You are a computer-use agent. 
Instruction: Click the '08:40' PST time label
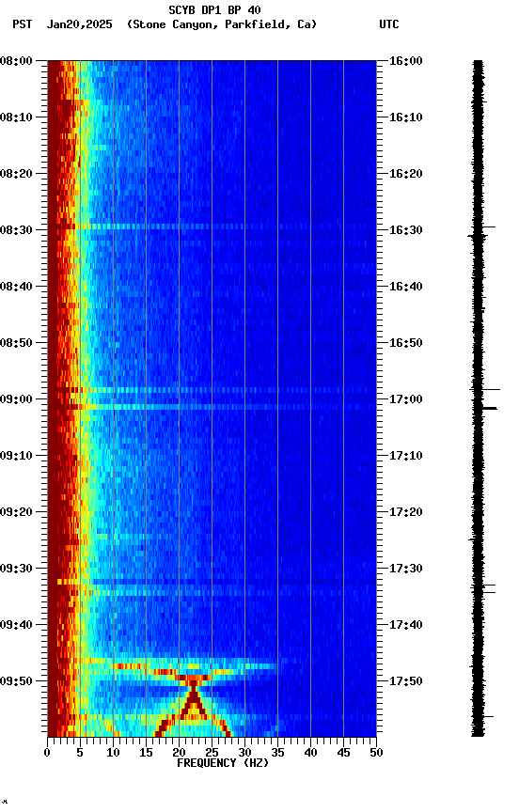point(16,287)
